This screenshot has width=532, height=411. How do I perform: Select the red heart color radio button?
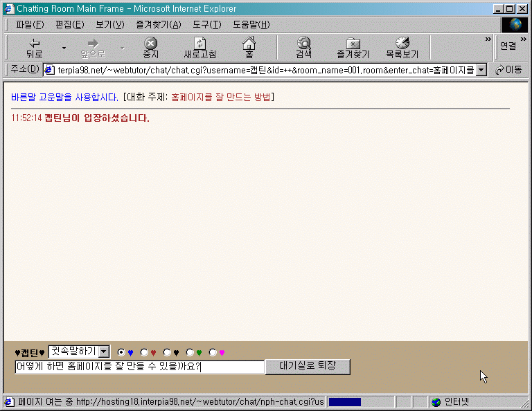(x=144, y=352)
